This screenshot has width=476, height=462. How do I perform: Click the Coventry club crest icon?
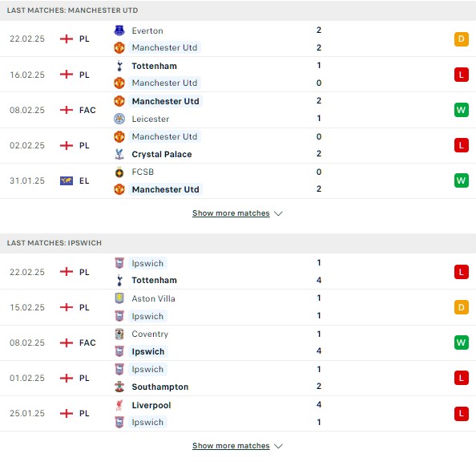pos(119,334)
